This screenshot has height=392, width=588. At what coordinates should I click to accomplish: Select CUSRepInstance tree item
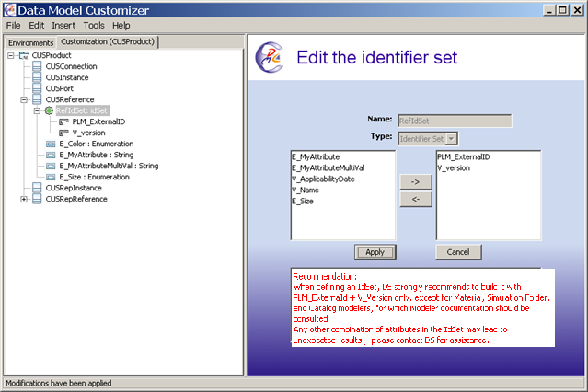click(74, 188)
